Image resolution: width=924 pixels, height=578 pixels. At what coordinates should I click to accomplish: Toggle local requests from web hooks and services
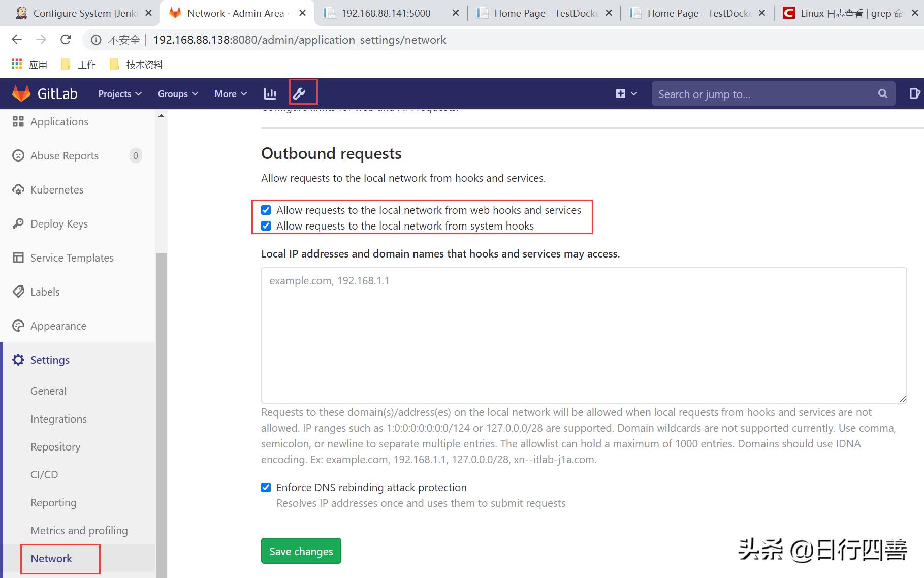tap(266, 210)
